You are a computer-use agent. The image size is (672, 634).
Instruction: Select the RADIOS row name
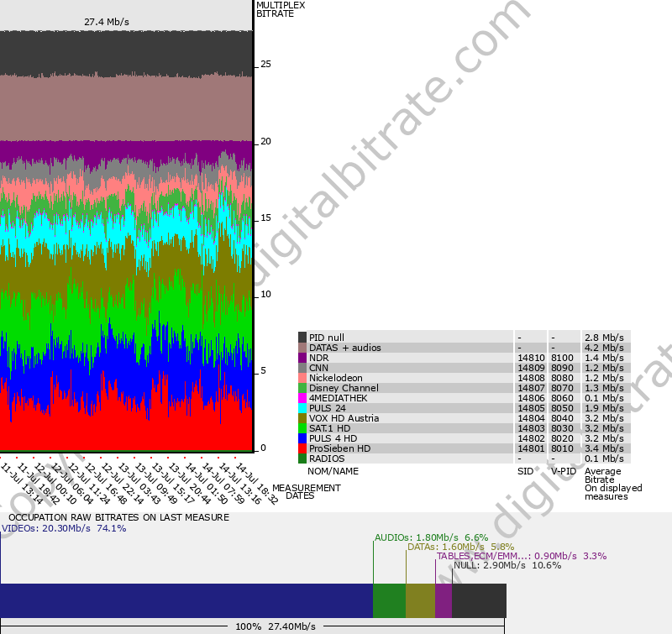(x=327, y=458)
